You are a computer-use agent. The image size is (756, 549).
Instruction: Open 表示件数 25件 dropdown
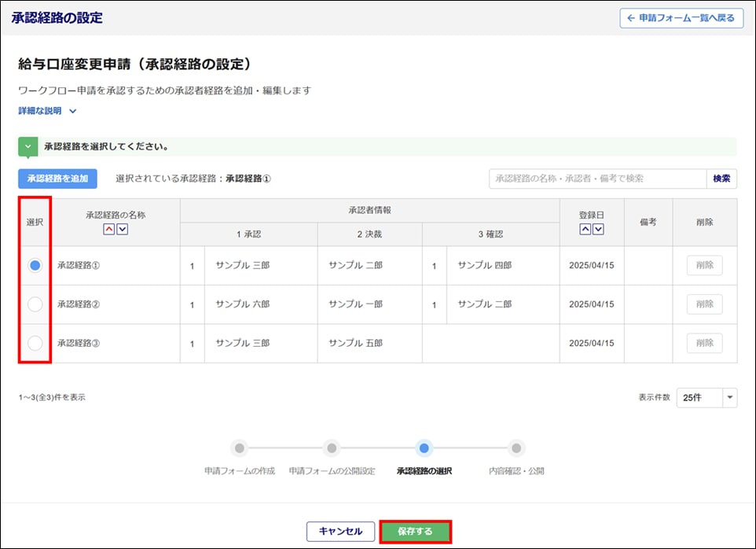click(x=706, y=397)
